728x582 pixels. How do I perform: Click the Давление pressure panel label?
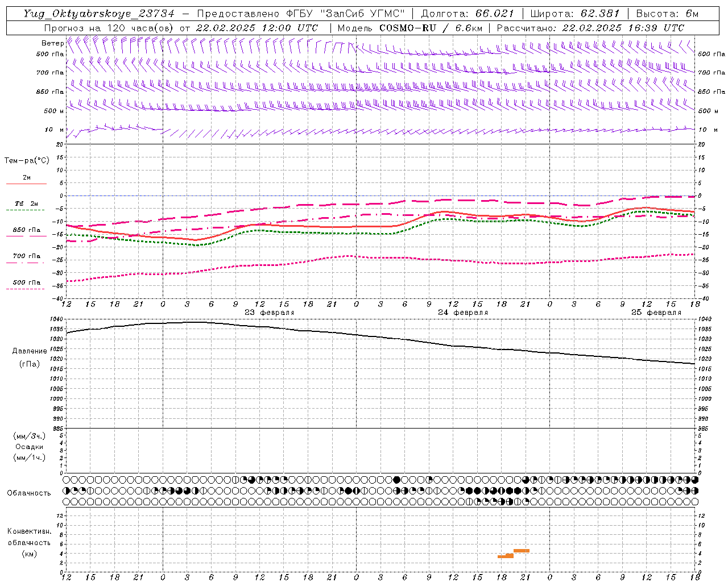pyautogui.click(x=30, y=351)
